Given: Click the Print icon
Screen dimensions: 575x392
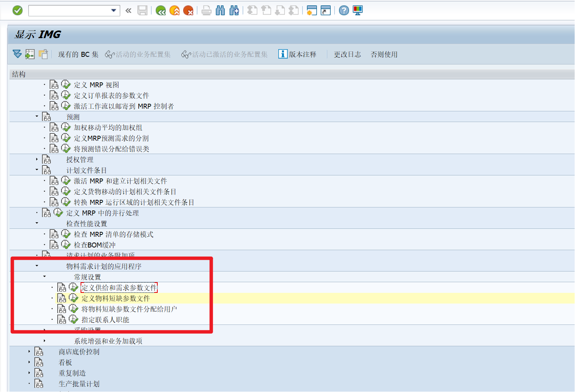Looking at the screenshot, I should coord(206,10).
